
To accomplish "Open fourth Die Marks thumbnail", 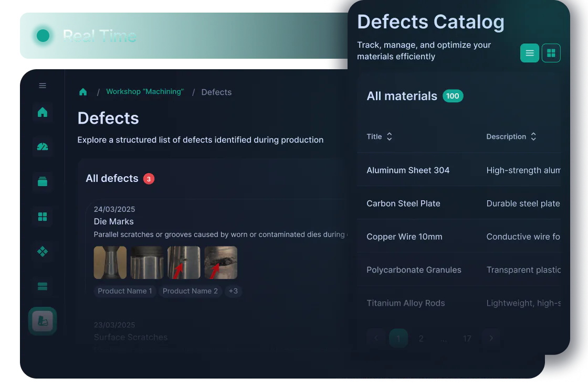I will click(x=221, y=263).
